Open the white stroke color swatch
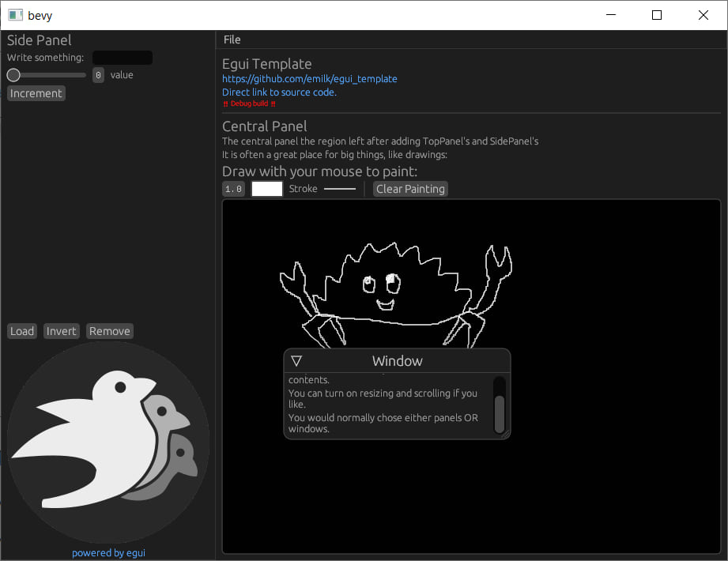Viewport: 728px width, 561px height. point(267,189)
